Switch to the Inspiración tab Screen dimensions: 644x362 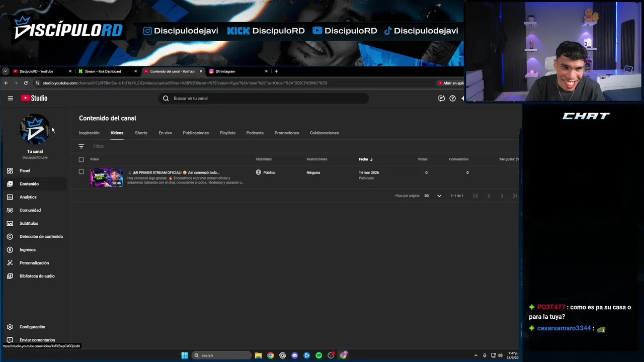click(89, 133)
